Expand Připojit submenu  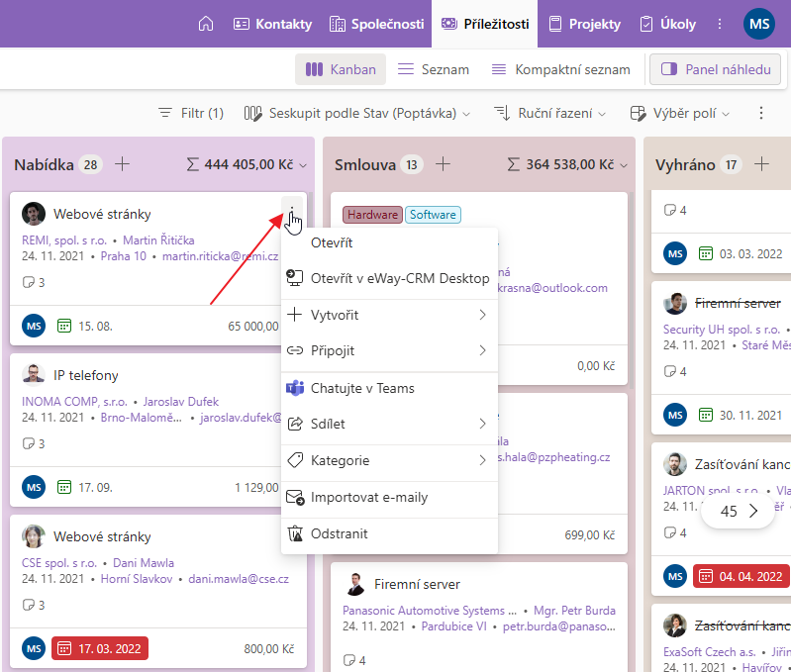389,350
